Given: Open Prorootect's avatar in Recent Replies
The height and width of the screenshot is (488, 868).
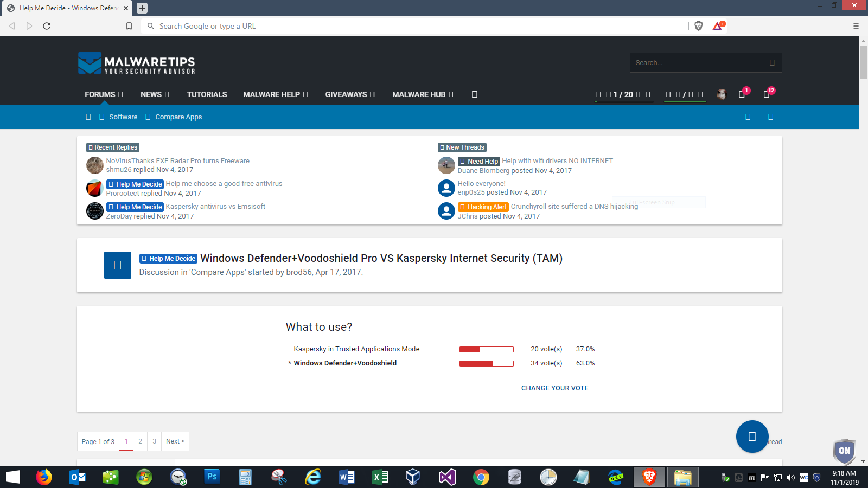Looking at the screenshot, I should click(x=95, y=188).
